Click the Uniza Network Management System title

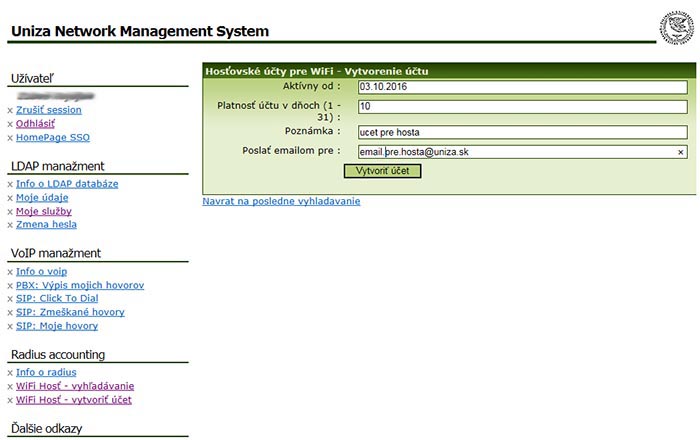click(140, 31)
